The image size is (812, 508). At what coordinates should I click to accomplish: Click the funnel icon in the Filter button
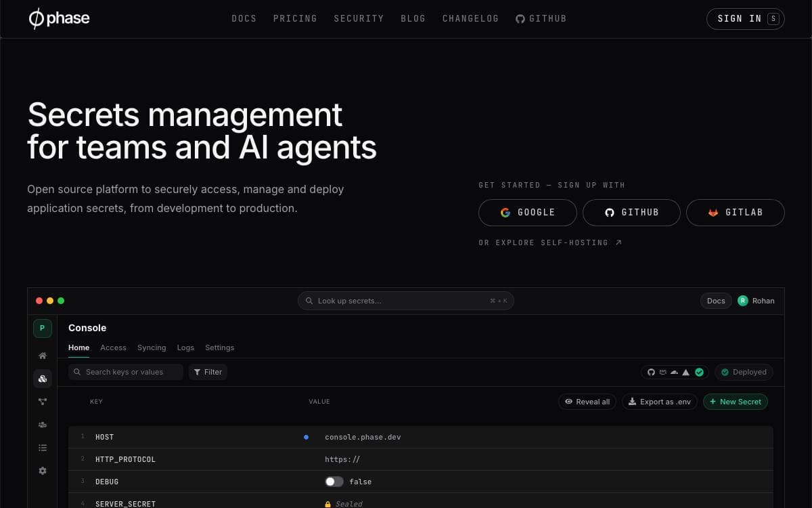click(x=198, y=372)
